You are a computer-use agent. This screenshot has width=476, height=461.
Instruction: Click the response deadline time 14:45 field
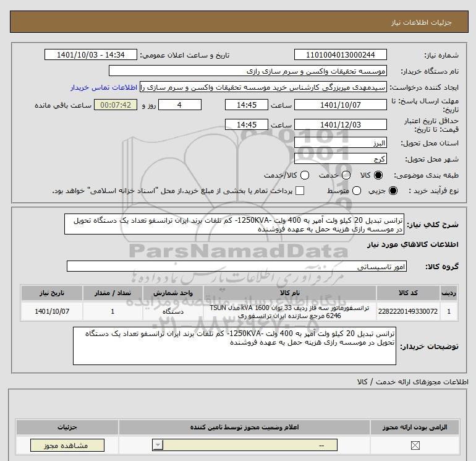pyautogui.click(x=247, y=105)
